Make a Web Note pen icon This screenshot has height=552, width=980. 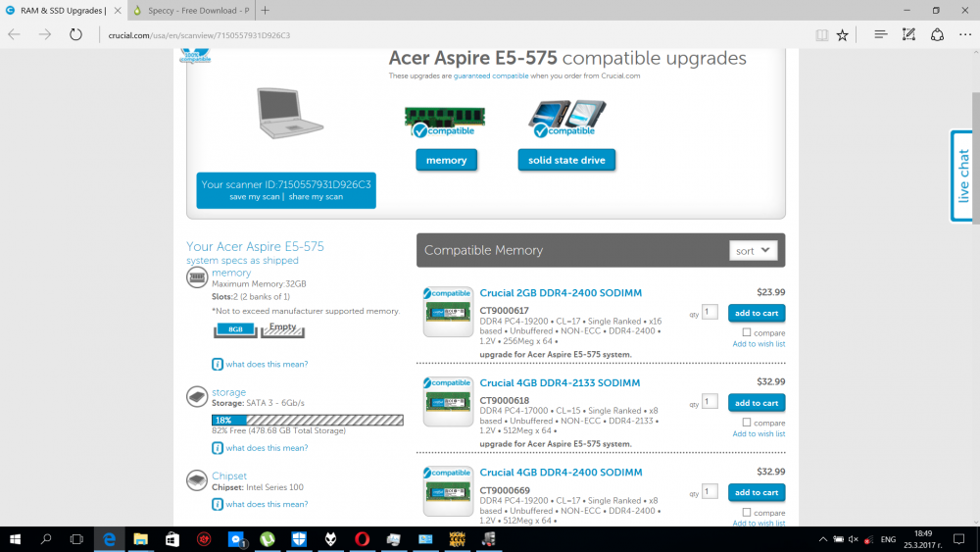coord(908,35)
